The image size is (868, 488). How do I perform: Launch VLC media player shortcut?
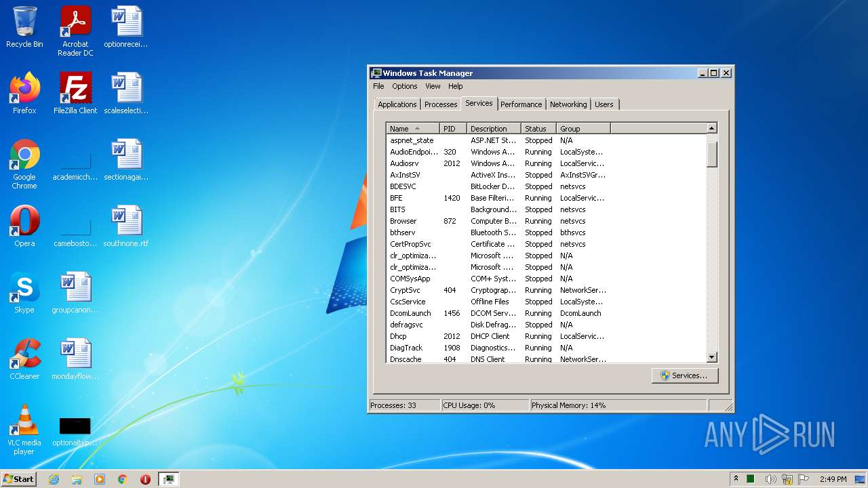(x=24, y=430)
